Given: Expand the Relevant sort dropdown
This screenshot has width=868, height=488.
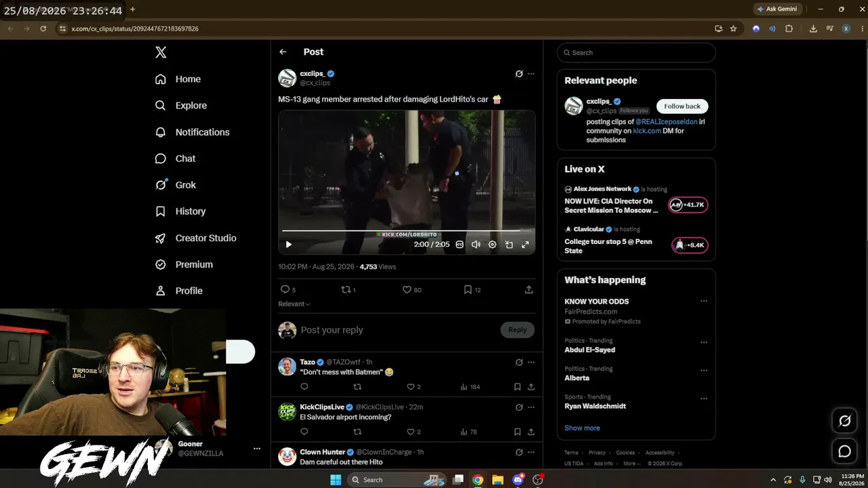Looking at the screenshot, I should click(294, 304).
